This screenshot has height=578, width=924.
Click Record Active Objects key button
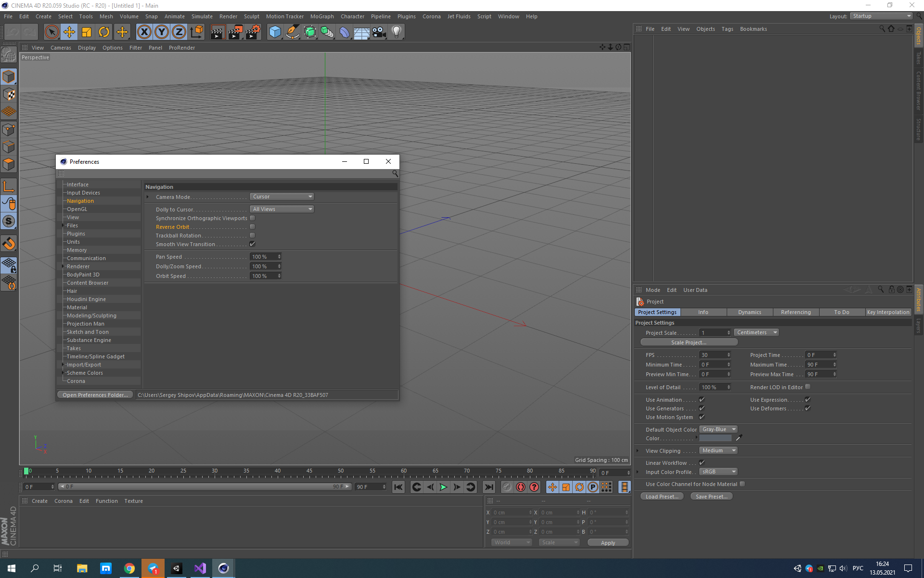click(507, 487)
